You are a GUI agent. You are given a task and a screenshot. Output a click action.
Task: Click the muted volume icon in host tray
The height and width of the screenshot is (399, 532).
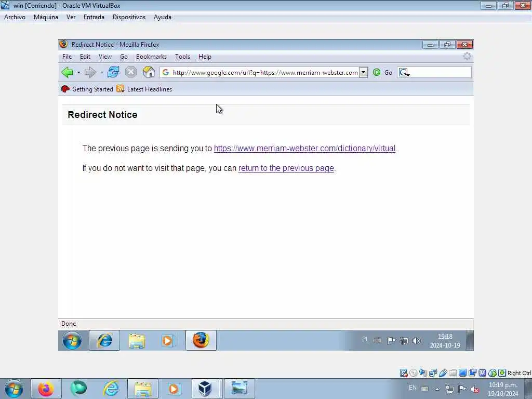(475, 389)
